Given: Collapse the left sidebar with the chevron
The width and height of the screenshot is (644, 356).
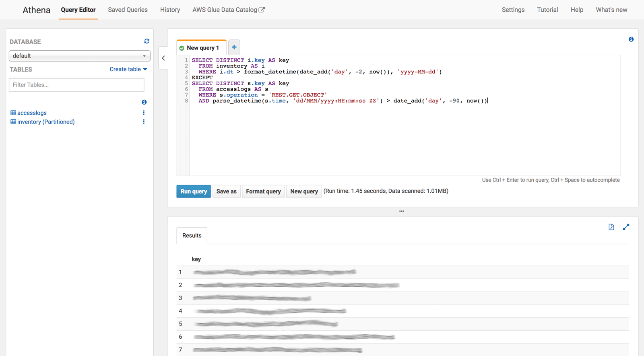Looking at the screenshot, I should pos(163,58).
